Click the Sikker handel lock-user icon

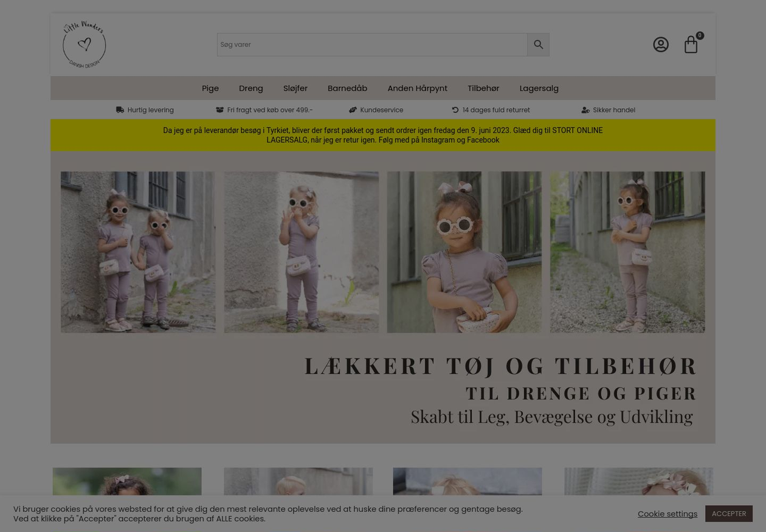pos(585,110)
